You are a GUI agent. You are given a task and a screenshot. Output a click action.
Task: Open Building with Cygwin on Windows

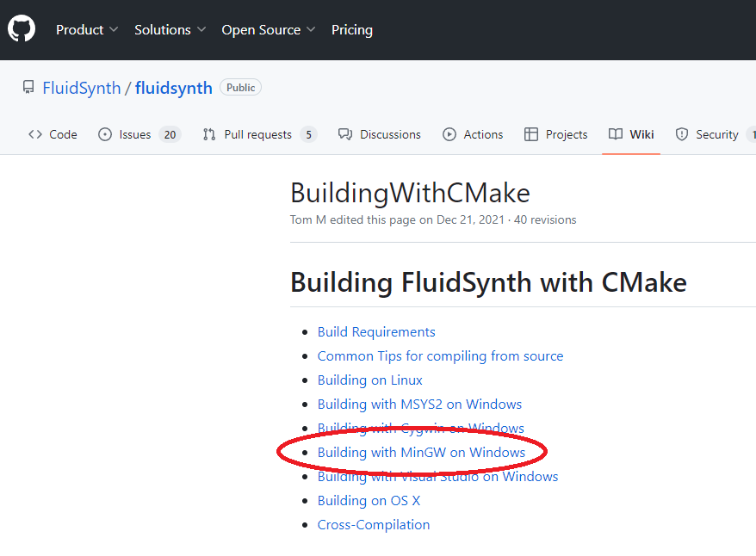(x=420, y=429)
